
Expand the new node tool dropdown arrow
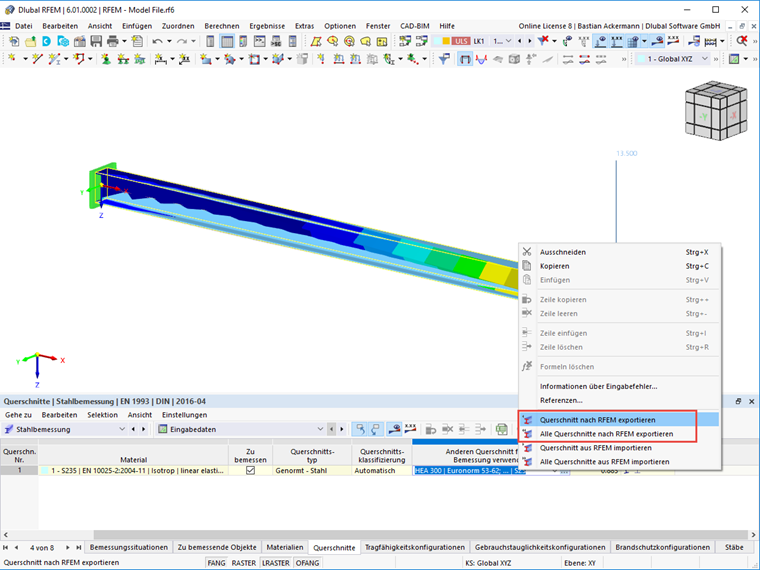[x=25, y=59]
